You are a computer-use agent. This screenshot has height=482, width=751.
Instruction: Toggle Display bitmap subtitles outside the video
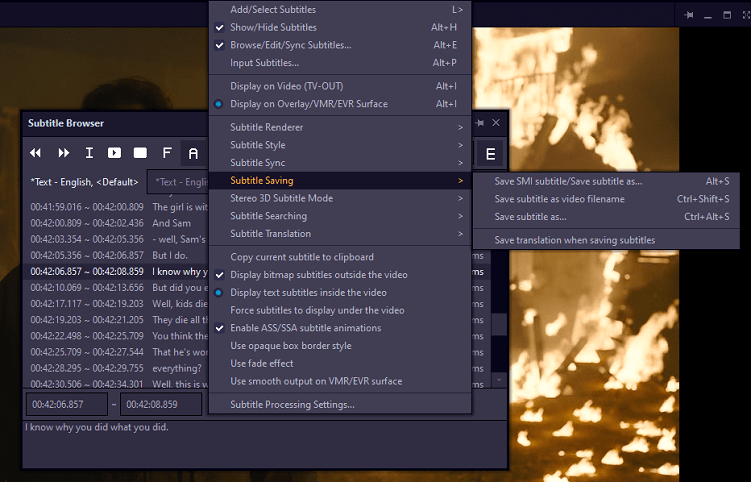[340, 275]
